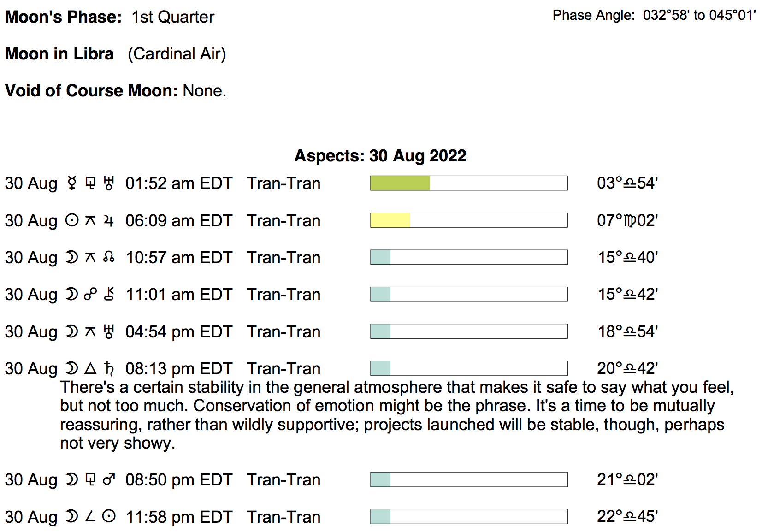Click the Uranus glyph in the 04:54 pm row

pyautogui.click(x=109, y=331)
